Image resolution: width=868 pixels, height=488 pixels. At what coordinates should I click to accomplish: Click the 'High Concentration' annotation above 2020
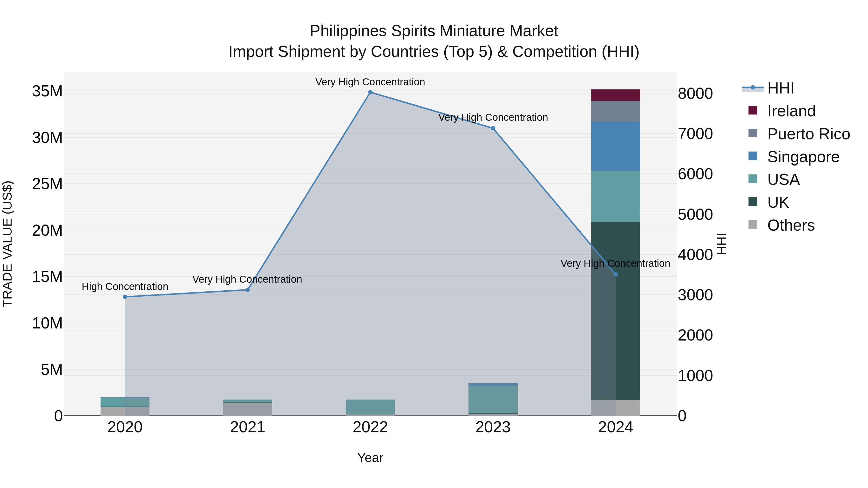click(x=125, y=287)
